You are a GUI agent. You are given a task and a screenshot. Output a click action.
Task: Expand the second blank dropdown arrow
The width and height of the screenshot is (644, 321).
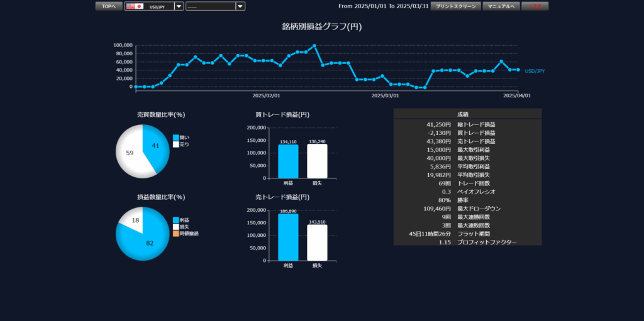(x=240, y=6)
